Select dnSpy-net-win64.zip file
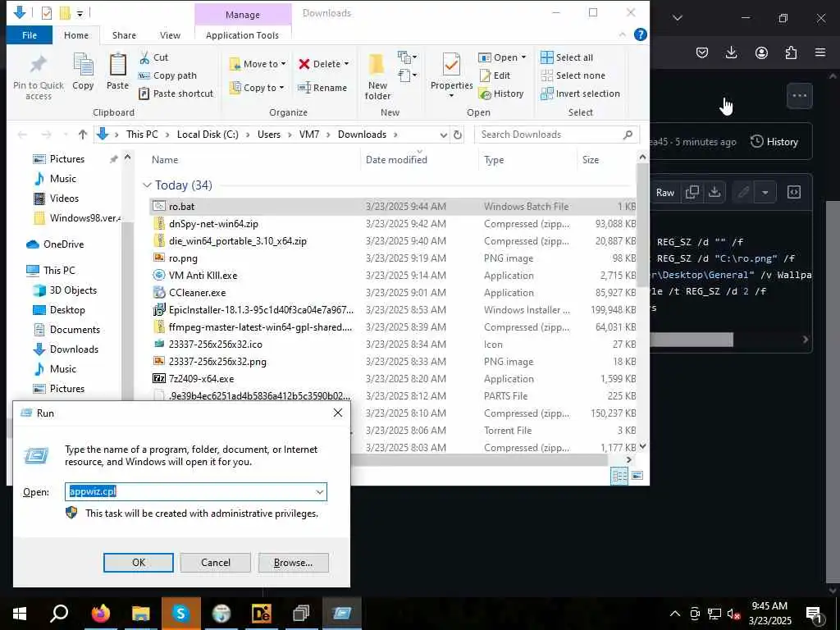The width and height of the screenshot is (840, 630). point(392,223)
